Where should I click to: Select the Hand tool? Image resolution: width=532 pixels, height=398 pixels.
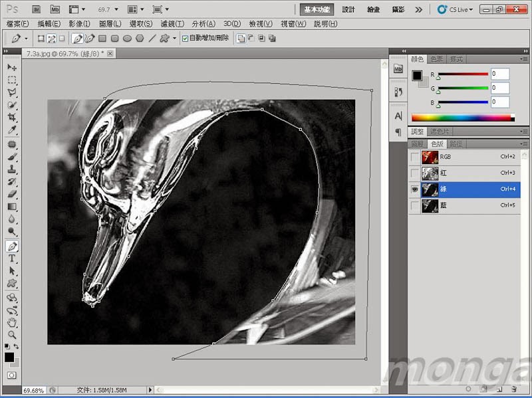[12, 322]
